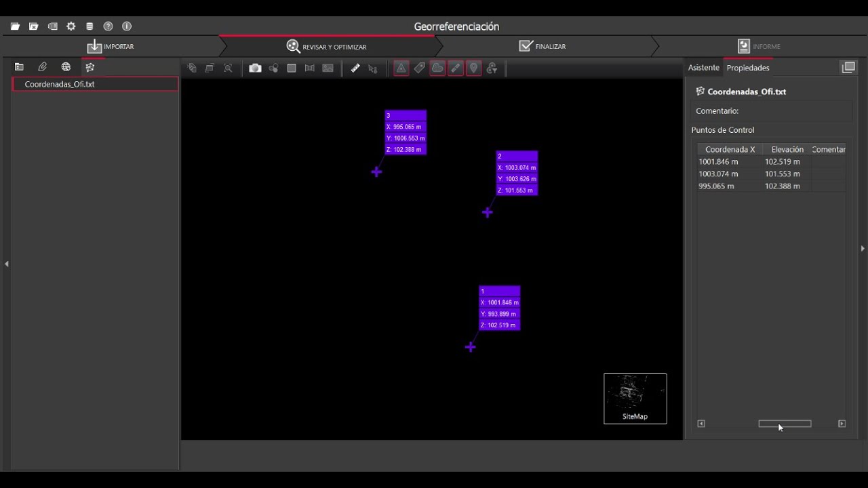
Task: Select the Revisar y Optimizar step
Action: tap(326, 47)
